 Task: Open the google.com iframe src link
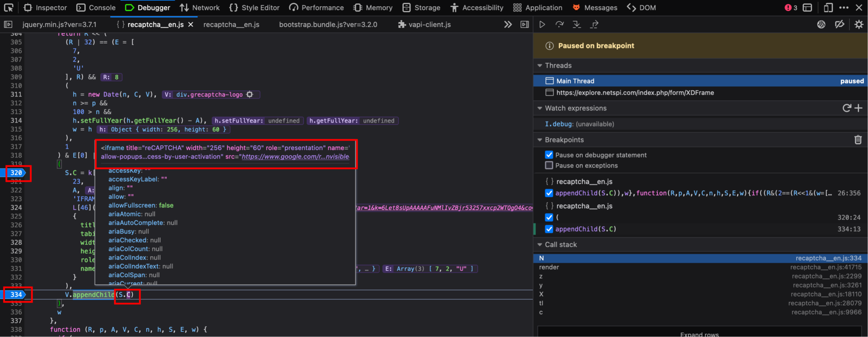tap(295, 157)
